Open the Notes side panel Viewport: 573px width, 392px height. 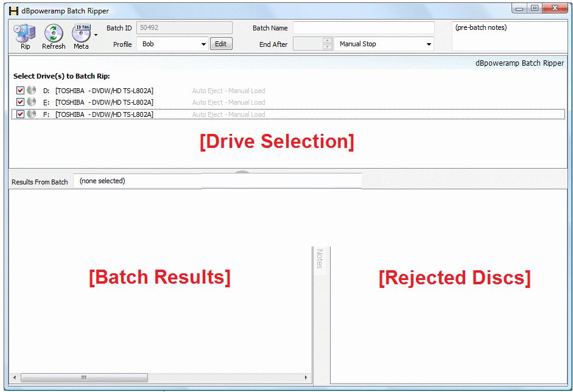[x=321, y=259]
